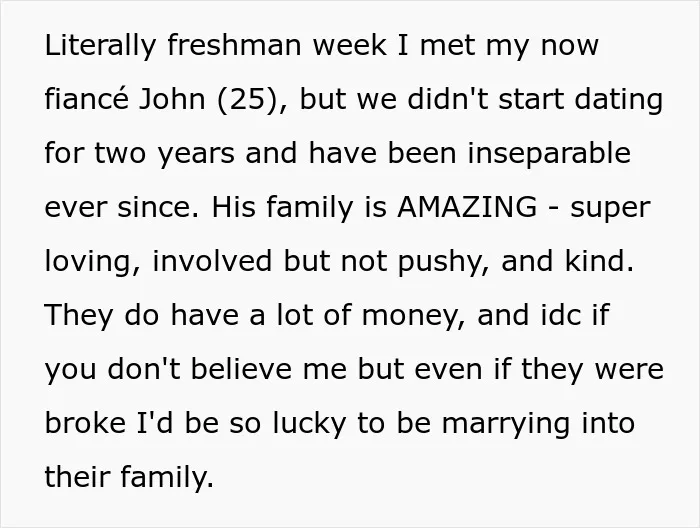
Task: Click the capitalized word "AMAZING"
Action: coord(467,207)
